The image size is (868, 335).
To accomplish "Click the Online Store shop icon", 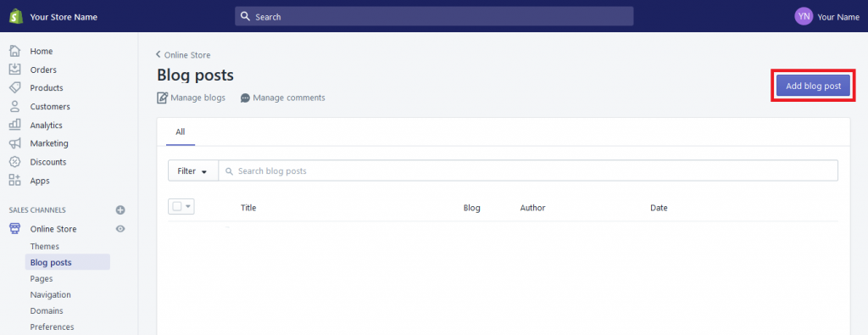I will pos(15,229).
